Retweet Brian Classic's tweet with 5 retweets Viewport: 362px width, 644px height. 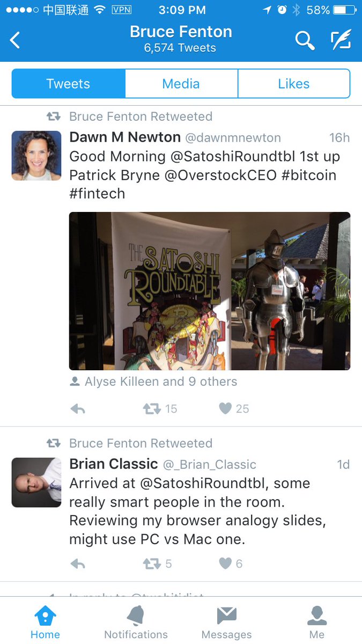click(152, 563)
